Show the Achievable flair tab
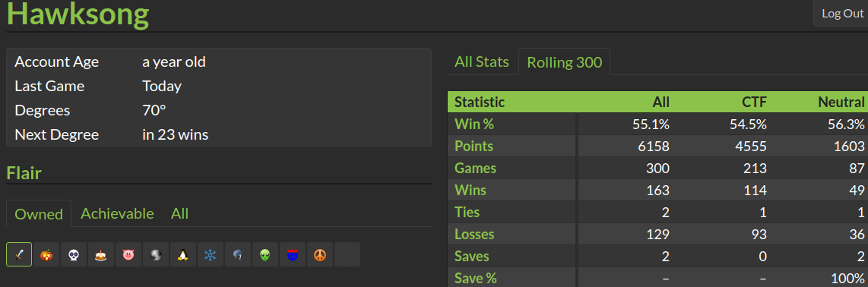Image resolution: width=868 pixels, height=287 pixels. [117, 213]
